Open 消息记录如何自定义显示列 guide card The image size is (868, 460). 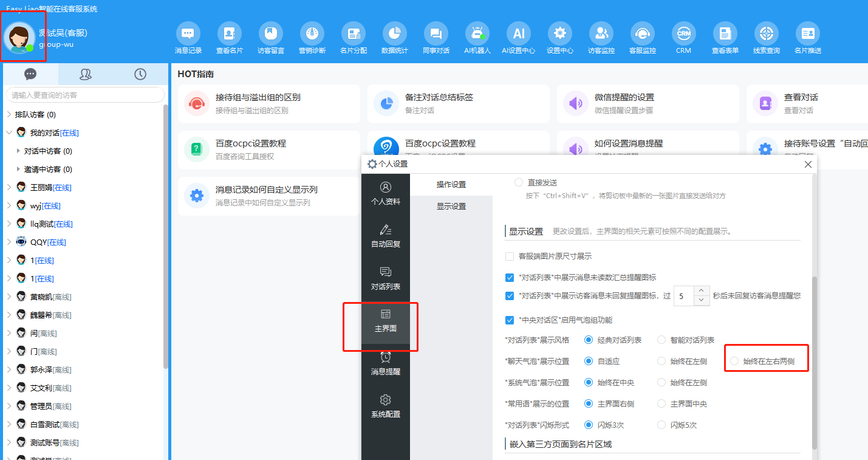click(269, 196)
